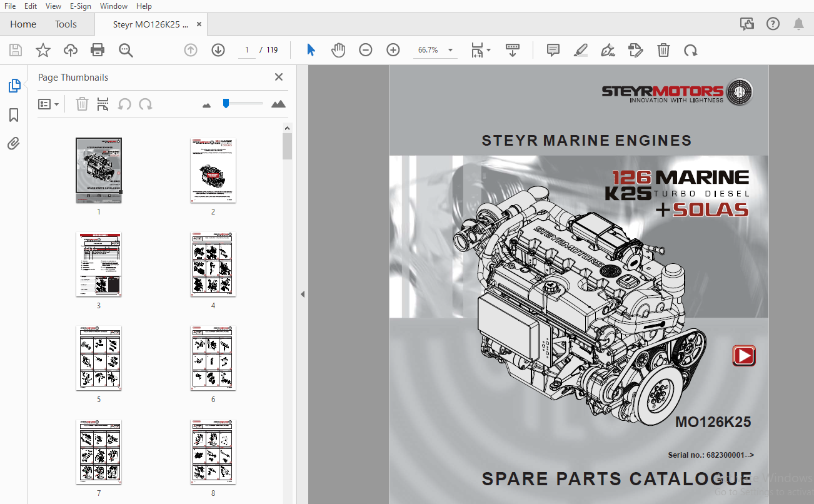Zoom in with plus icon
The width and height of the screenshot is (814, 504).
coord(393,50)
